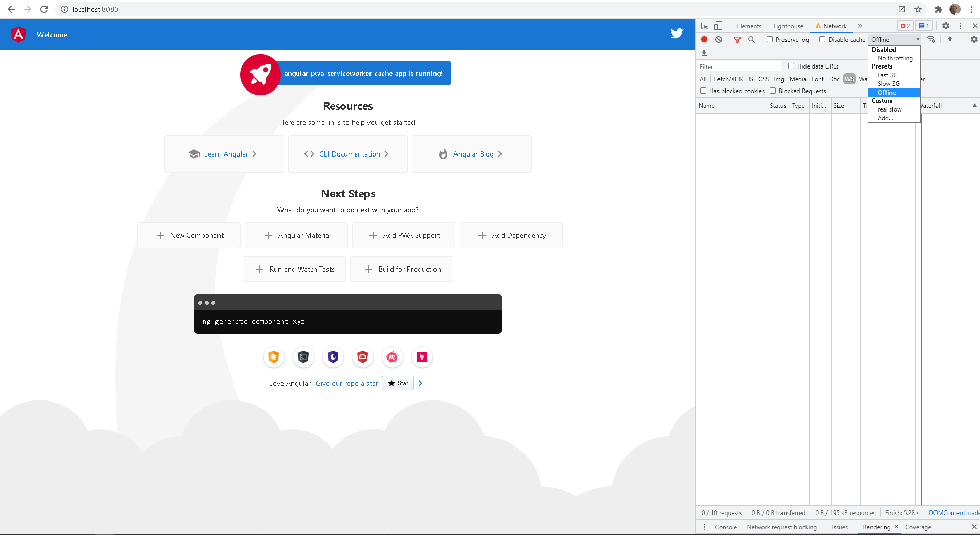Screen dimensions: 980x535
Task: Toggle device toolbar icon in DevTools
Action: click(718, 26)
